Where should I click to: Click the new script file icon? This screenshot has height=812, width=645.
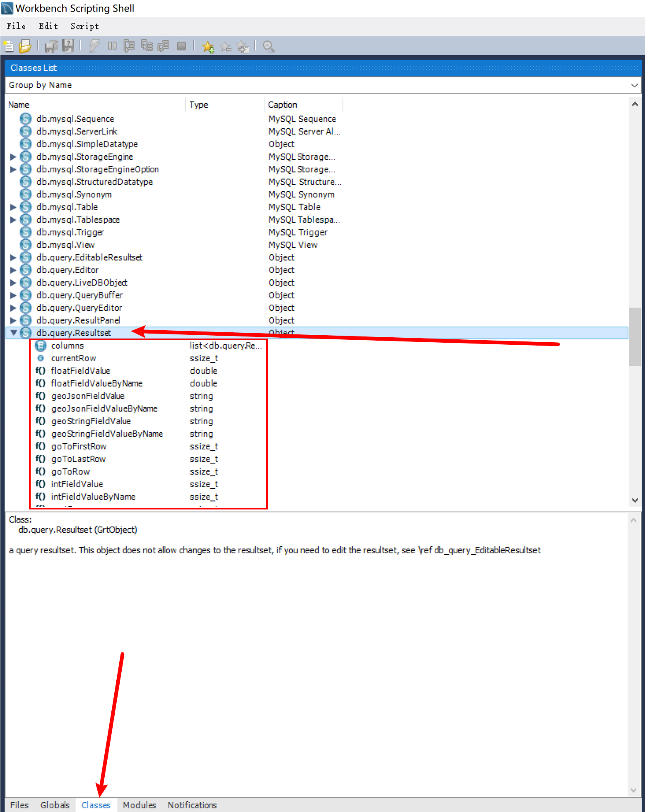pos(8,46)
